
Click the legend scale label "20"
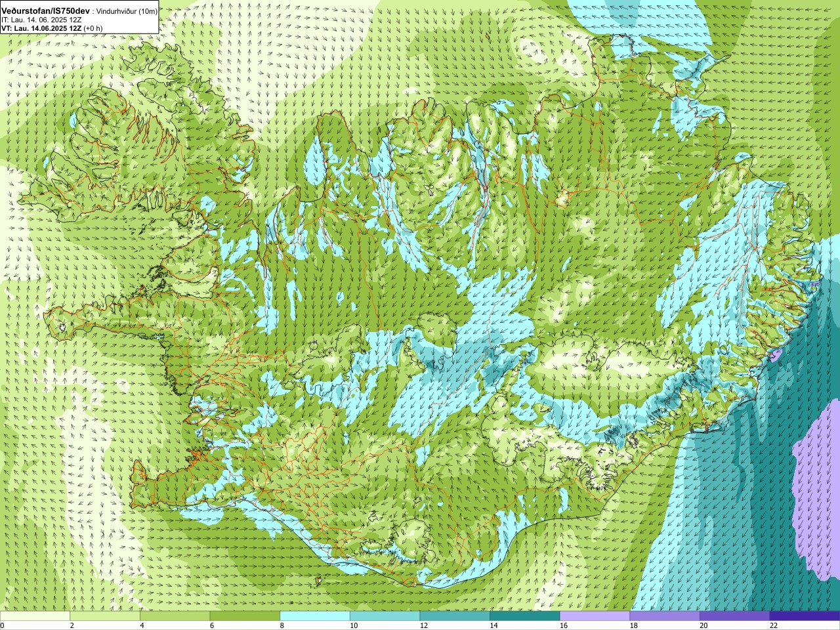click(x=703, y=625)
